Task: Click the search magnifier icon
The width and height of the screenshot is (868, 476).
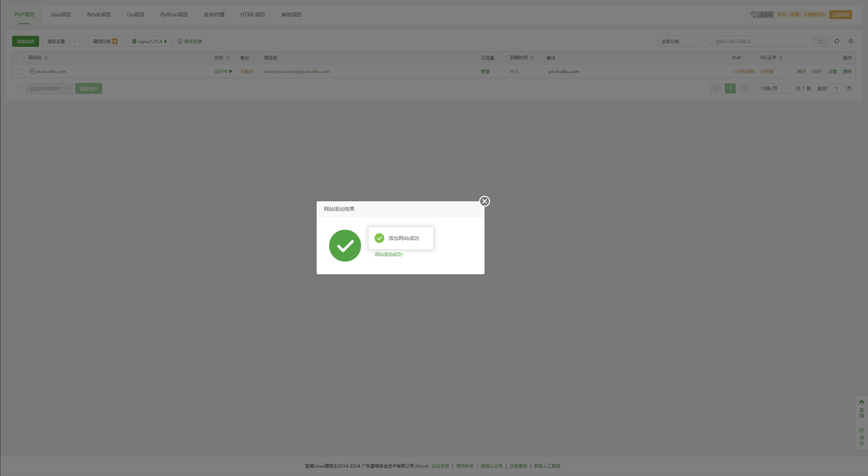Action: [x=821, y=41]
